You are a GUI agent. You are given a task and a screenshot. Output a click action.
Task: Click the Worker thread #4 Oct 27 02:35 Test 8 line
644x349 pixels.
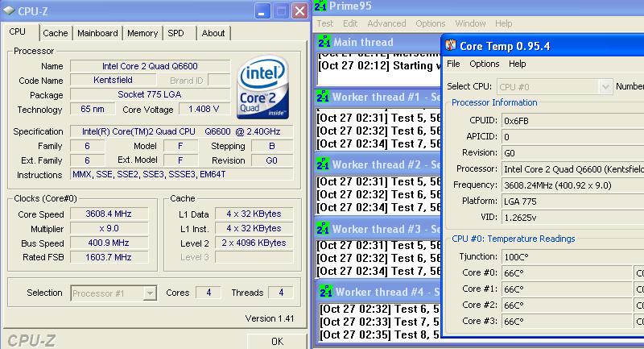(x=379, y=334)
